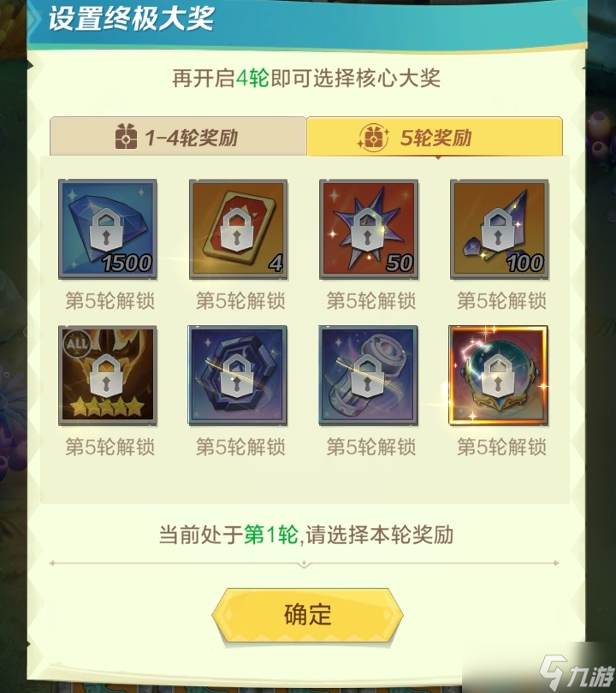Screen dimensions: 616x693
Task: Select the locked red card reward with 4
Action: coord(238,229)
